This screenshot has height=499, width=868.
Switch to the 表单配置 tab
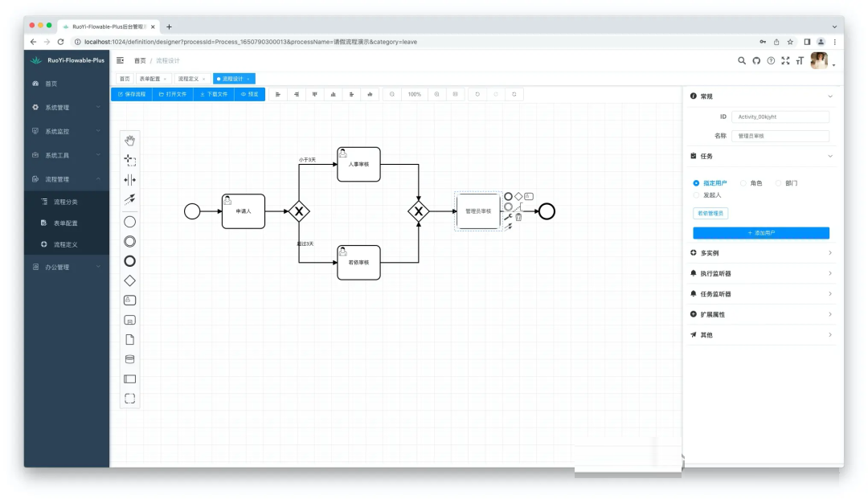(149, 79)
